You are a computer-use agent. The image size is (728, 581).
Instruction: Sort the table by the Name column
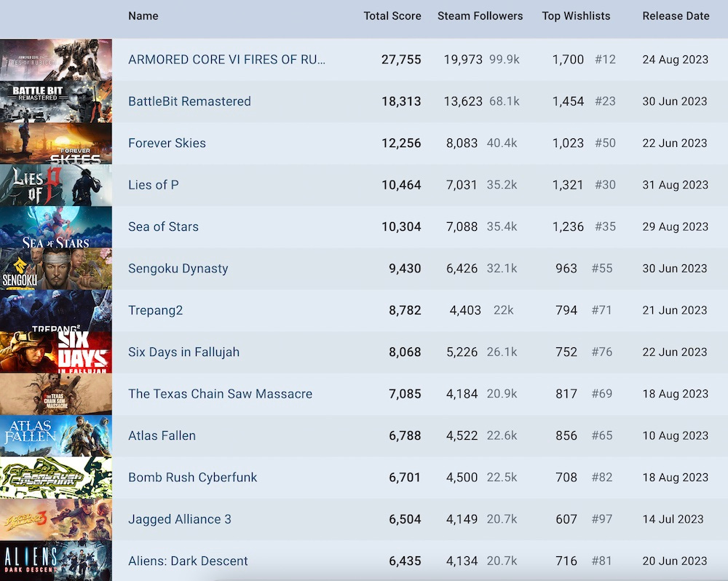click(143, 16)
